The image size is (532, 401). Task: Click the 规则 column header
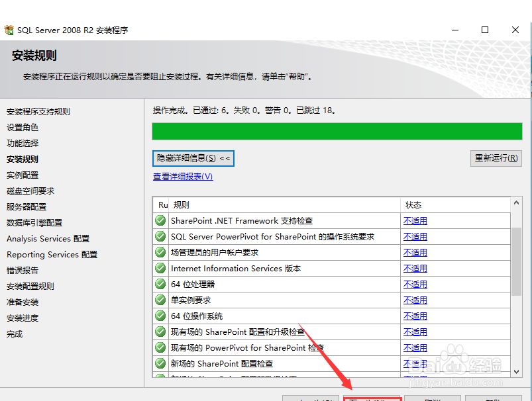click(x=284, y=204)
